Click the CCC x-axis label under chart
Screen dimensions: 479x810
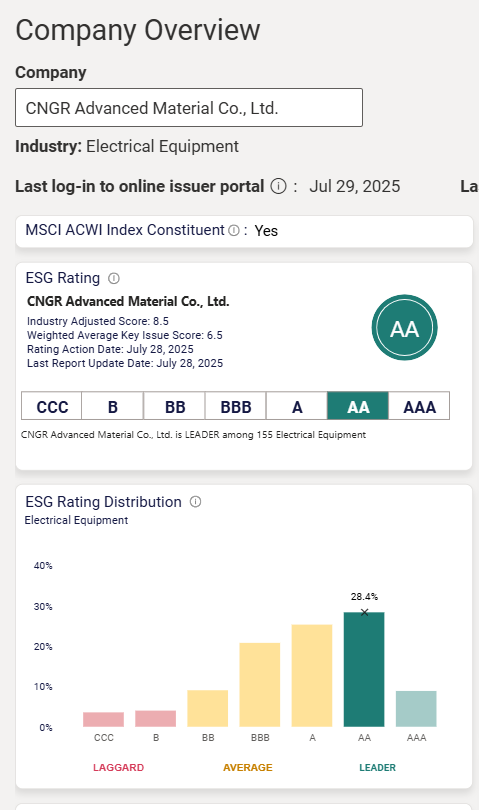(103, 738)
